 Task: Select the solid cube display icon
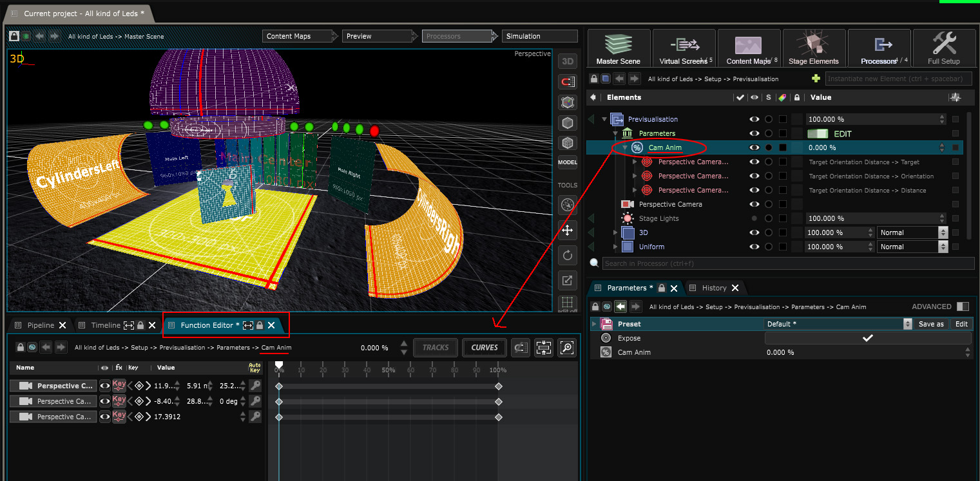[x=568, y=122]
